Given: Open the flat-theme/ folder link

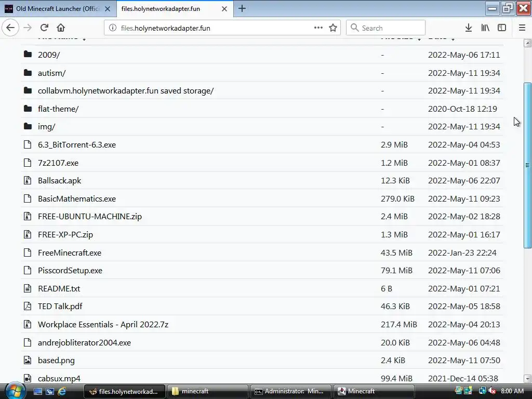Looking at the screenshot, I should point(58,109).
